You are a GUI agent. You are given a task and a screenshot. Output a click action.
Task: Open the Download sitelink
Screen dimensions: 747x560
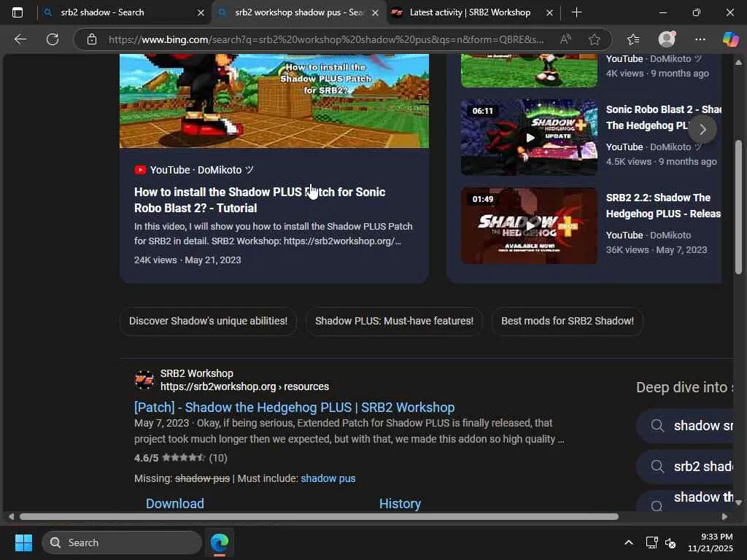[x=175, y=504]
